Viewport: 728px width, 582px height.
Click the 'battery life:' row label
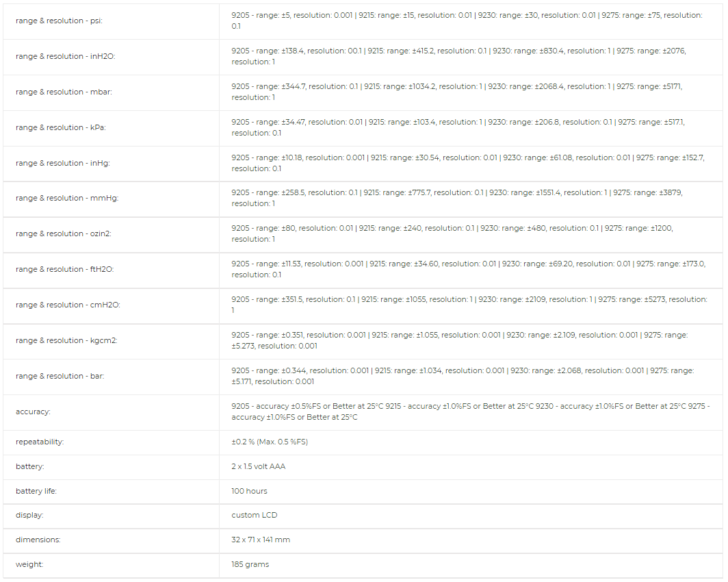click(36, 492)
